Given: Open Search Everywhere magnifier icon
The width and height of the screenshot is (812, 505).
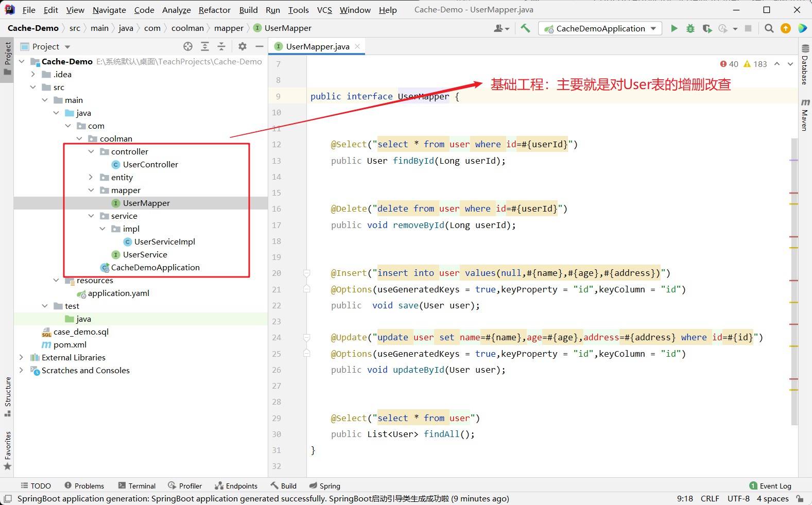Looking at the screenshot, I should [x=769, y=28].
